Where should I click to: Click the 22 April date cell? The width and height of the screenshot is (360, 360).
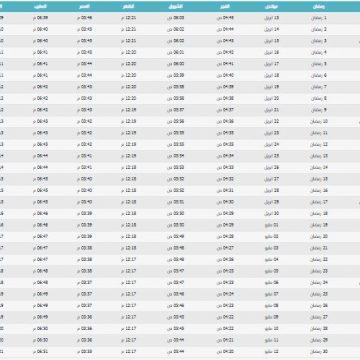[272, 121]
